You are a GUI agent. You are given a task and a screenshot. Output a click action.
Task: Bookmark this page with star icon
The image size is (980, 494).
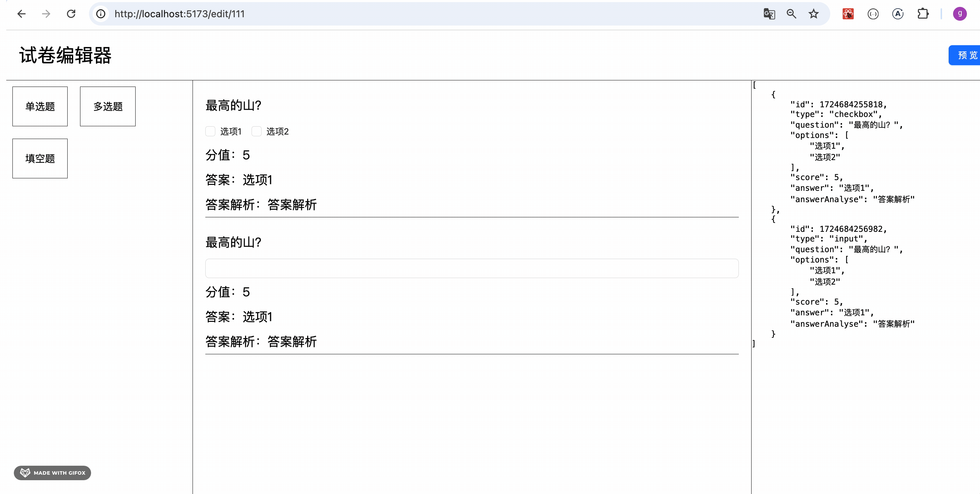(x=814, y=14)
